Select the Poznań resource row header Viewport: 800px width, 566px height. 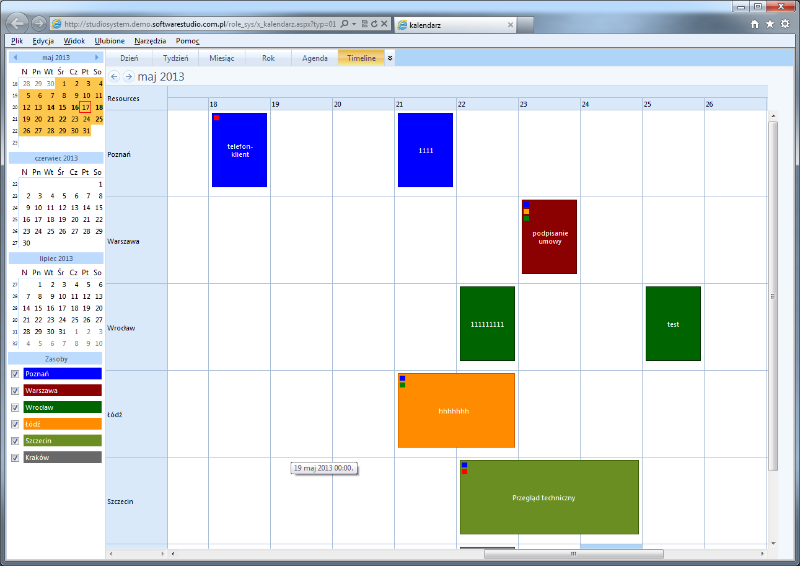coord(137,154)
